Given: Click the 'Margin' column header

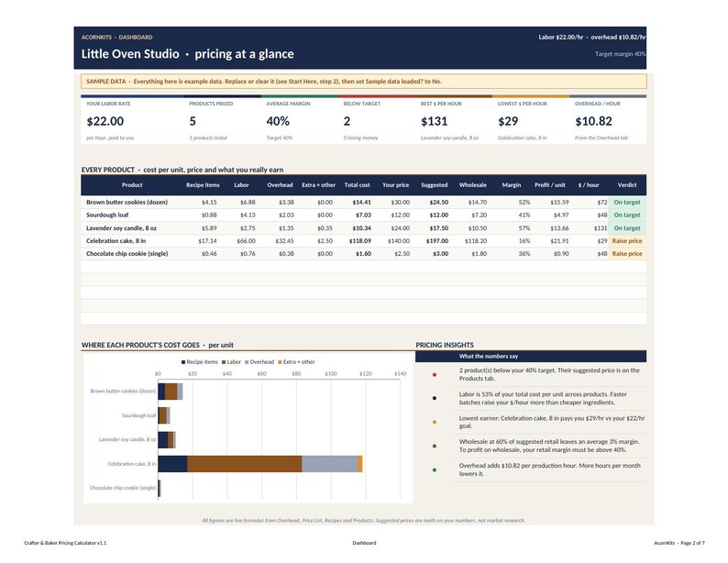Looking at the screenshot, I should pyautogui.click(x=512, y=184).
